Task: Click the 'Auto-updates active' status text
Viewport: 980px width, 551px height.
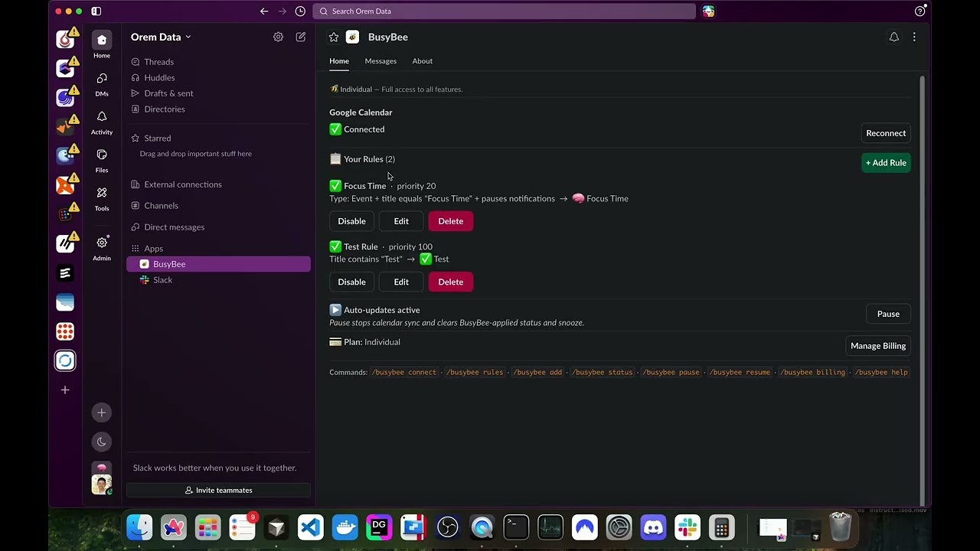Action: tap(382, 310)
